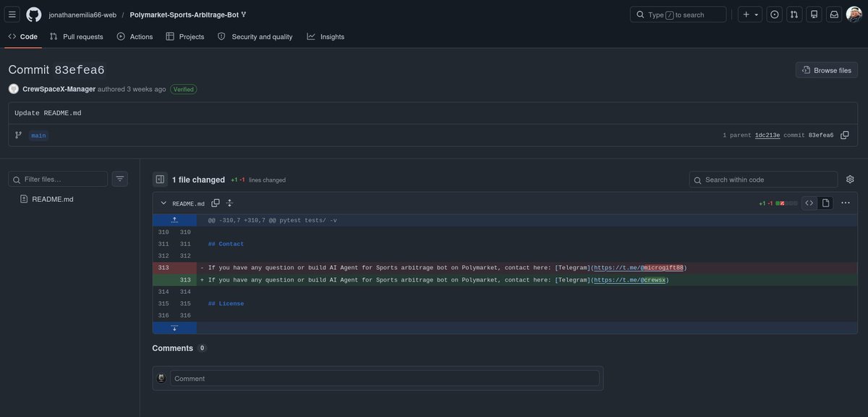Image resolution: width=868 pixels, height=417 pixels.
Task: Open the diff view settings gear
Action: click(850, 180)
